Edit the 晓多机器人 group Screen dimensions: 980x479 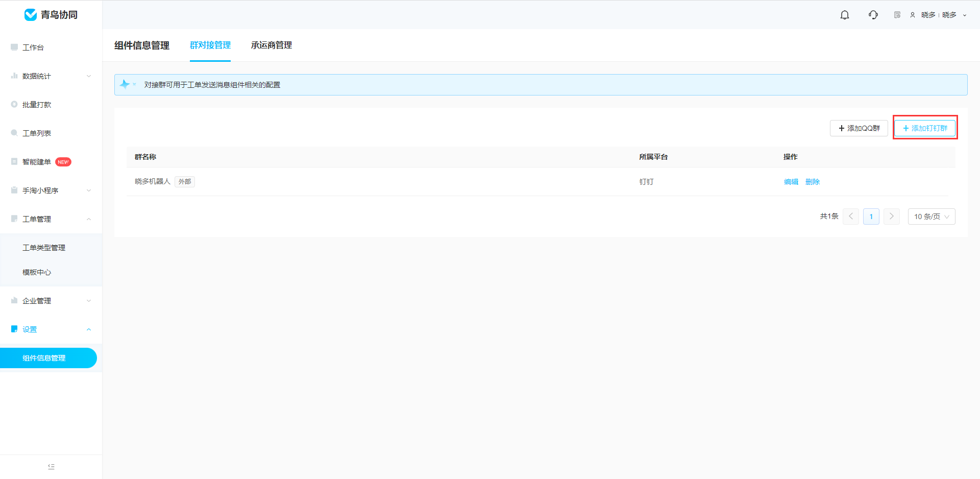click(791, 182)
